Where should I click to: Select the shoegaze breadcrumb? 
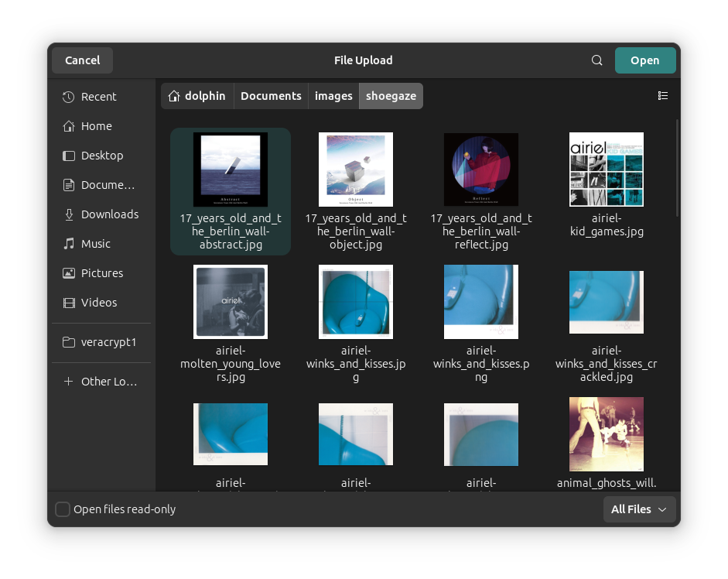(x=391, y=96)
